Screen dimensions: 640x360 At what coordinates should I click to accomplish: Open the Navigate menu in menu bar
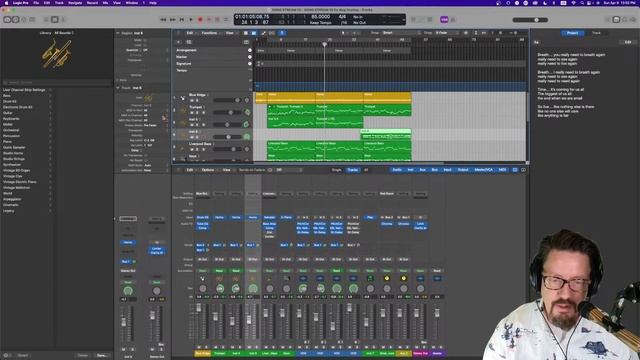75,3
